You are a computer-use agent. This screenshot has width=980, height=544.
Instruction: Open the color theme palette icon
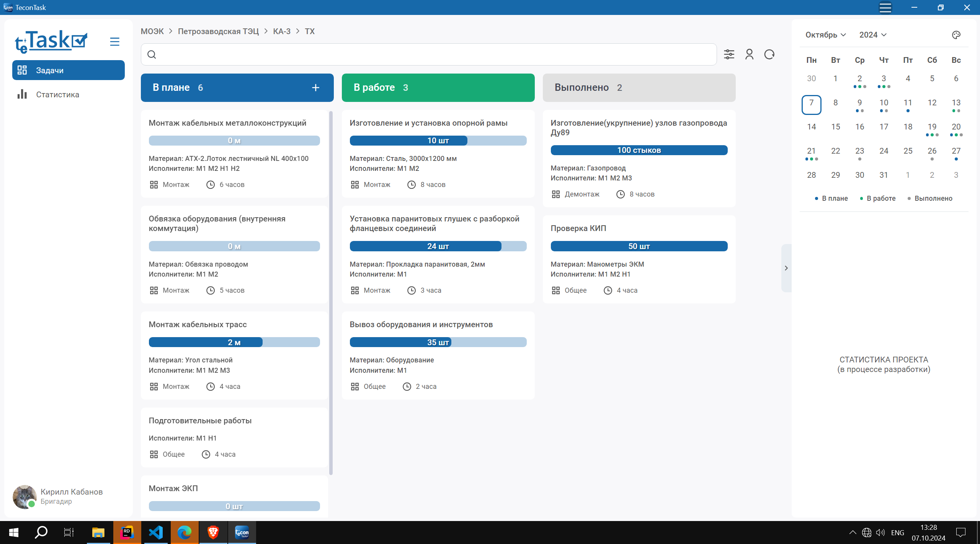tap(956, 35)
